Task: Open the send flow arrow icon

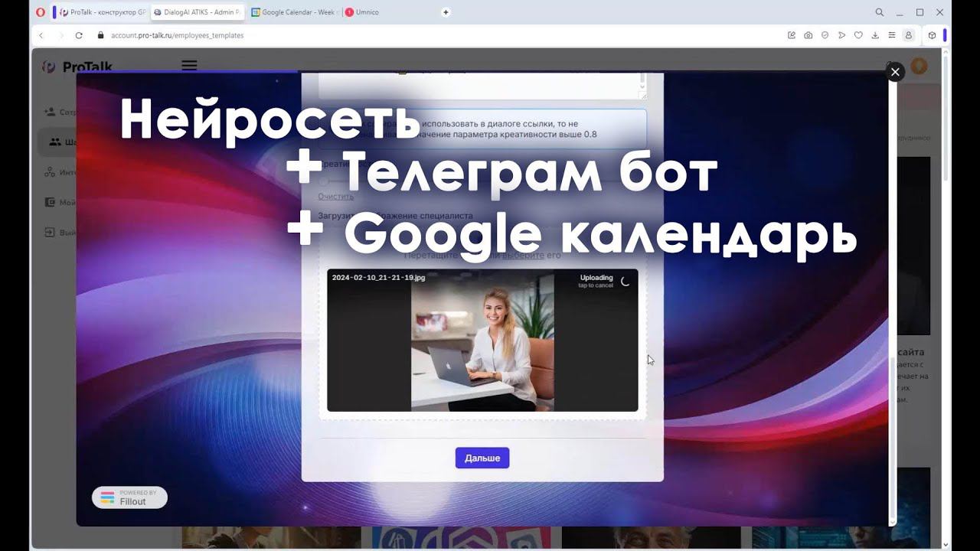Action: (x=841, y=35)
